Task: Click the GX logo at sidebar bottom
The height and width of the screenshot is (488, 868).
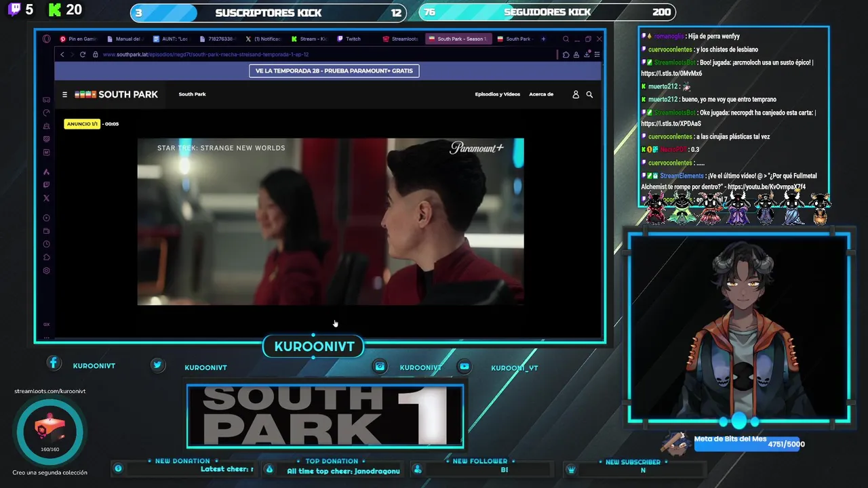Action: [x=46, y=324]
